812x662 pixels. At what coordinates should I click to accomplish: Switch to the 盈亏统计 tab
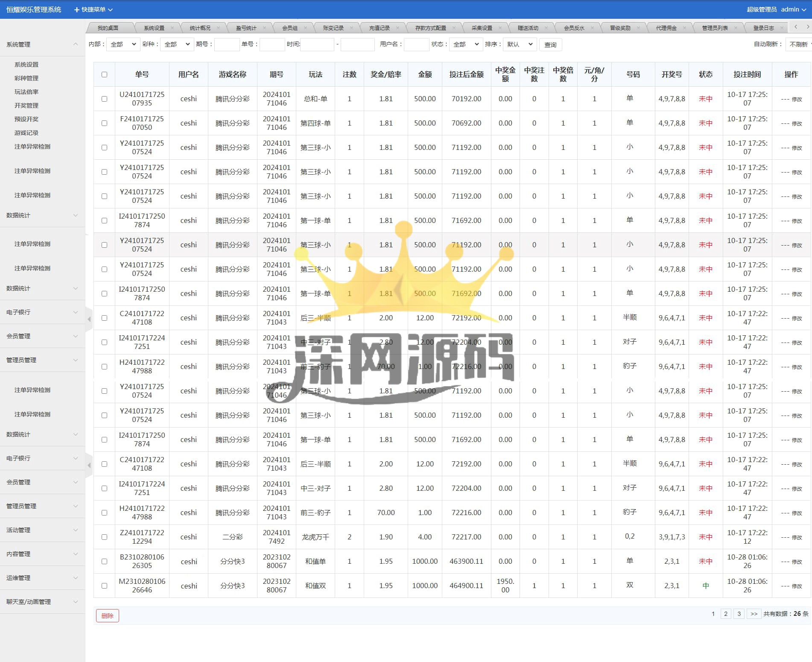[x=246, y=28]
